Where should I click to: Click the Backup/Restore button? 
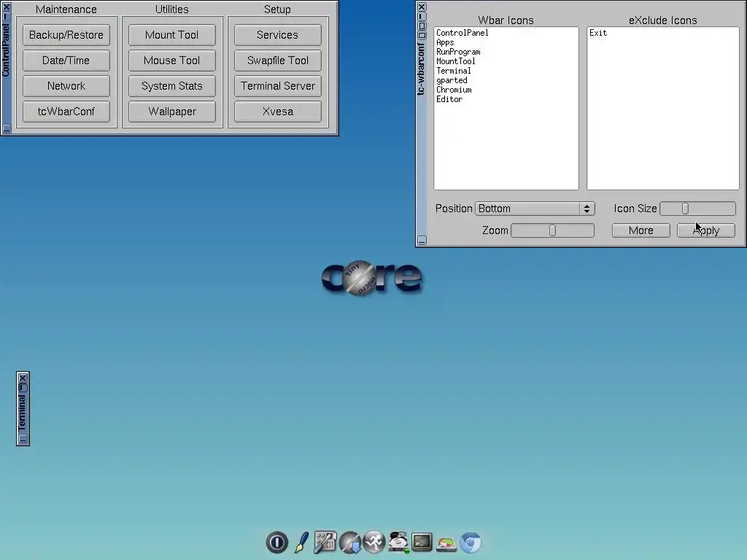66,35
